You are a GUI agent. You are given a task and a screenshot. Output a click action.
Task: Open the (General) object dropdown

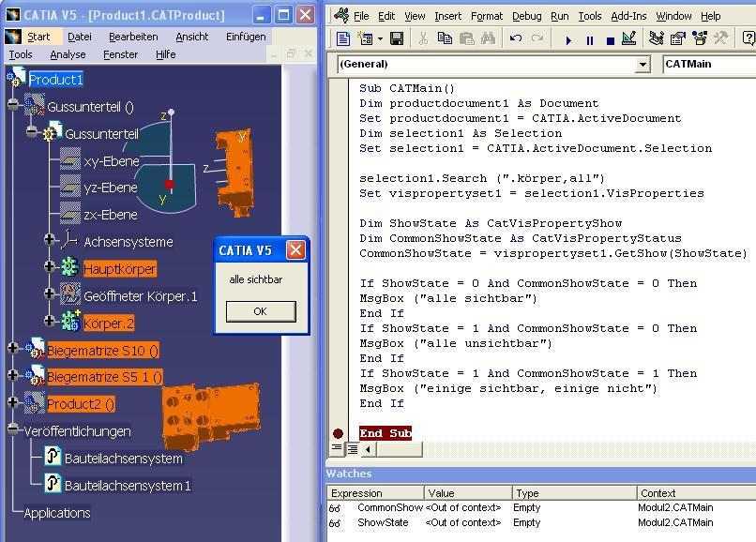pos(643,64)
